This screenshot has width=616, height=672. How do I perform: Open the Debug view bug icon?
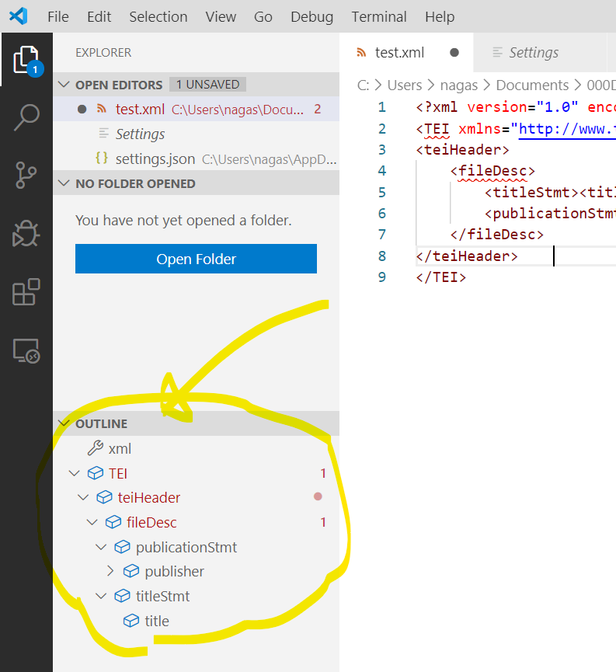click(x=26, y=234)
